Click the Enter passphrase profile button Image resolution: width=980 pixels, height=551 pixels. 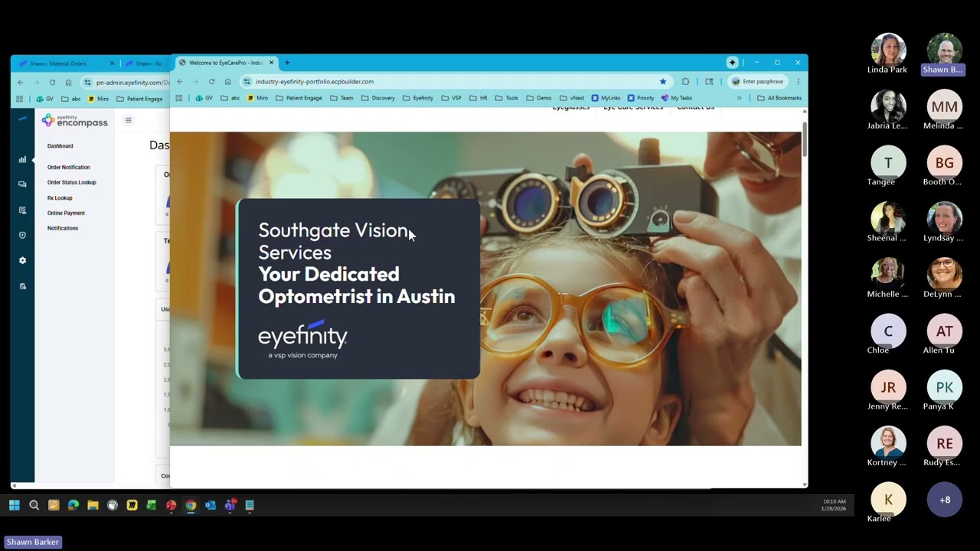click(x=758, y=82)
